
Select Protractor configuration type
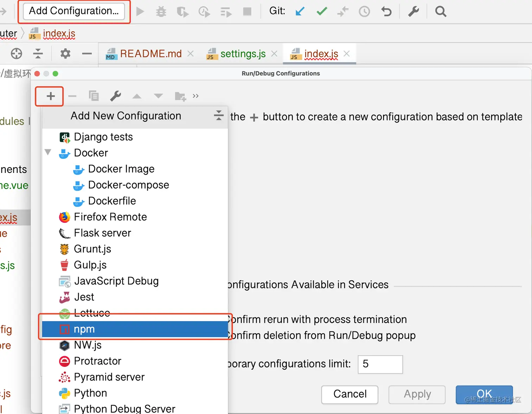click(135, 361)
